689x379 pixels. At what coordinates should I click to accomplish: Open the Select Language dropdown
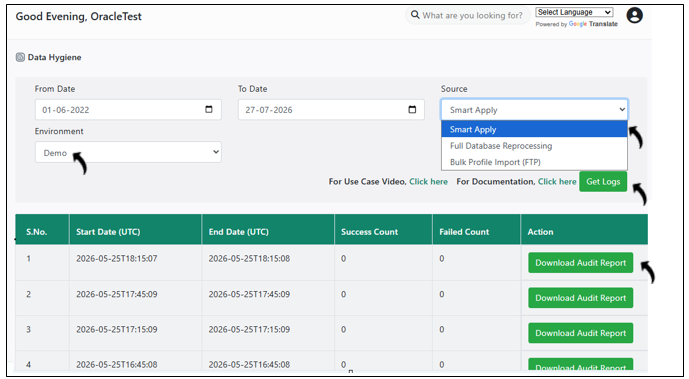click(x=574, y=12)
